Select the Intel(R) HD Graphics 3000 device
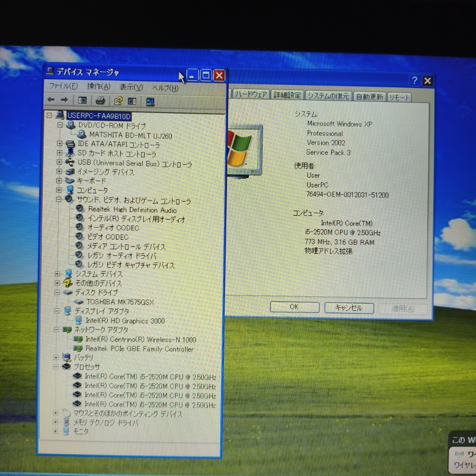476x476 pixels. pyautogui.click(x=125, y=321)
